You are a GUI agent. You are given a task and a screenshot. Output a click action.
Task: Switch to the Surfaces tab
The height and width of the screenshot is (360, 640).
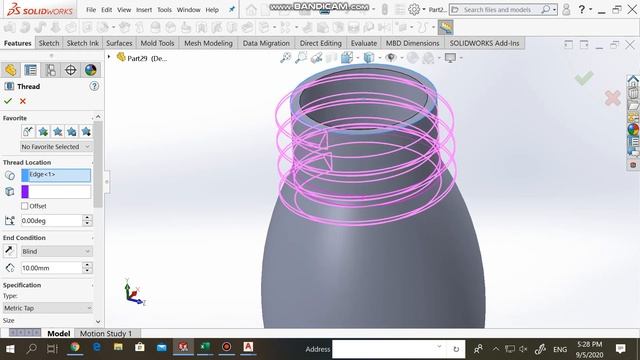pos(119,43)
